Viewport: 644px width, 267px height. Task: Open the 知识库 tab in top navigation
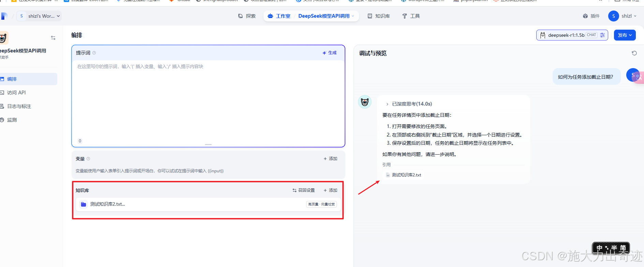pos(379,16)
